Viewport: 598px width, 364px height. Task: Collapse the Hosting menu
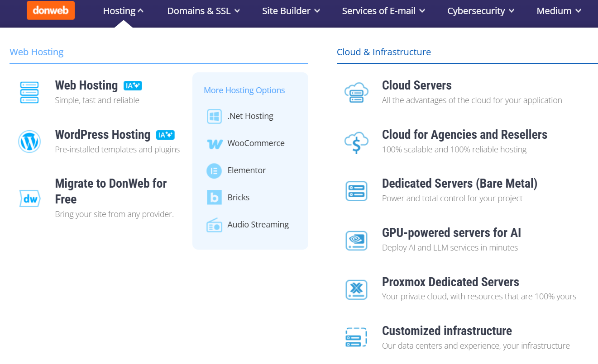point(123,11)
